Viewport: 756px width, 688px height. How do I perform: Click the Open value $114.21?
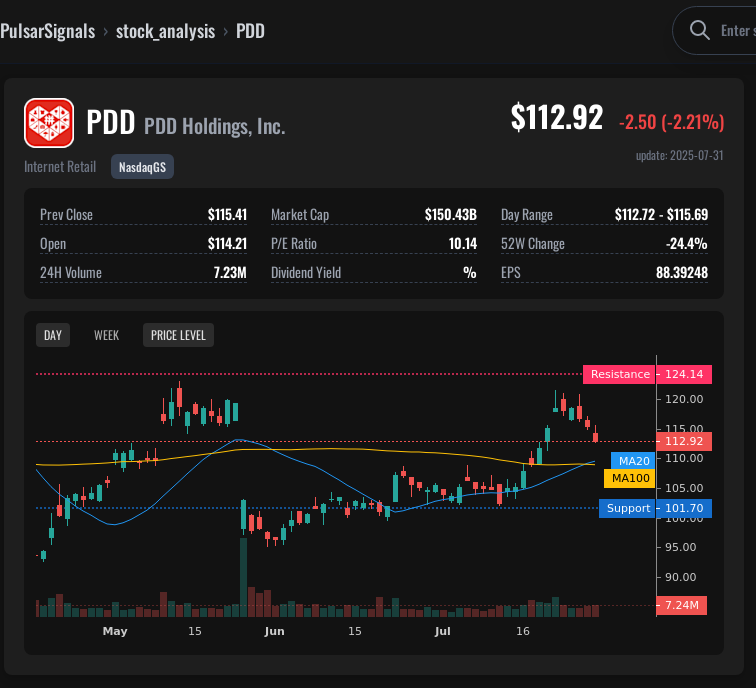[x=227, y=243]
